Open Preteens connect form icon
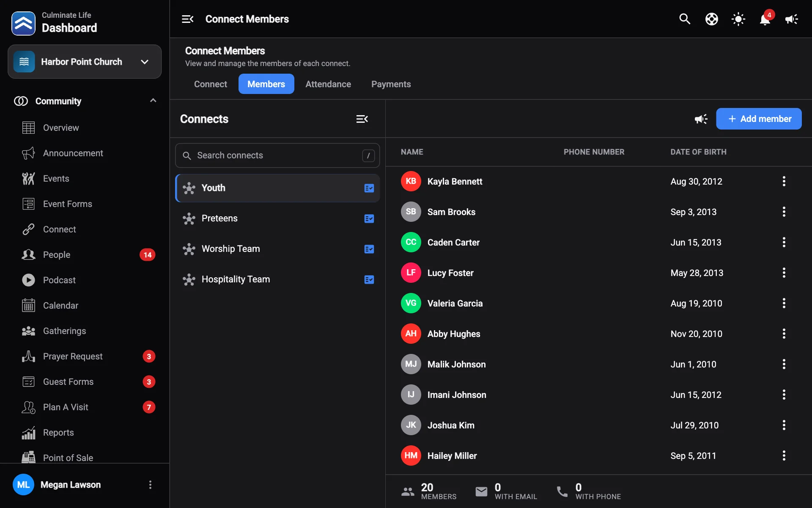812x508 pixels. click(369, 218)
